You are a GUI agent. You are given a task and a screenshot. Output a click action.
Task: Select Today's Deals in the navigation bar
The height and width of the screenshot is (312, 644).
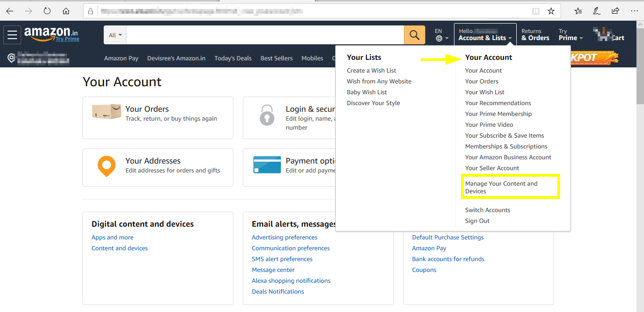[233, 58]
